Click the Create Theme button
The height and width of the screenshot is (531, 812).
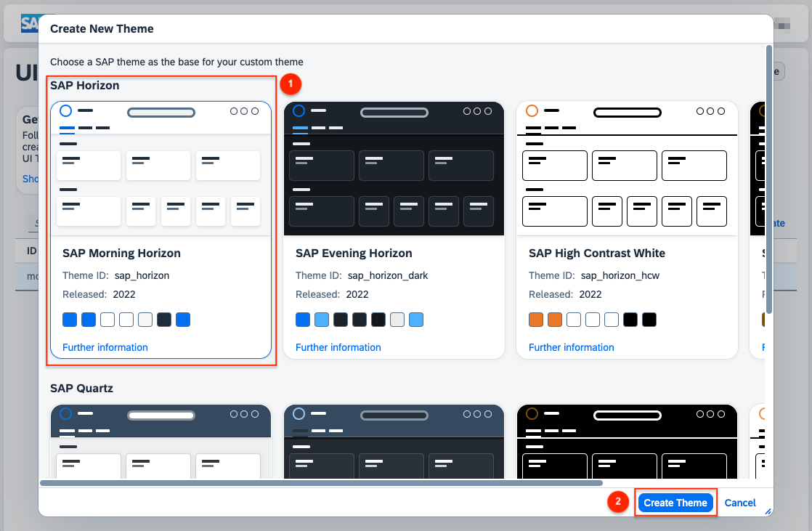click(675, 503)
